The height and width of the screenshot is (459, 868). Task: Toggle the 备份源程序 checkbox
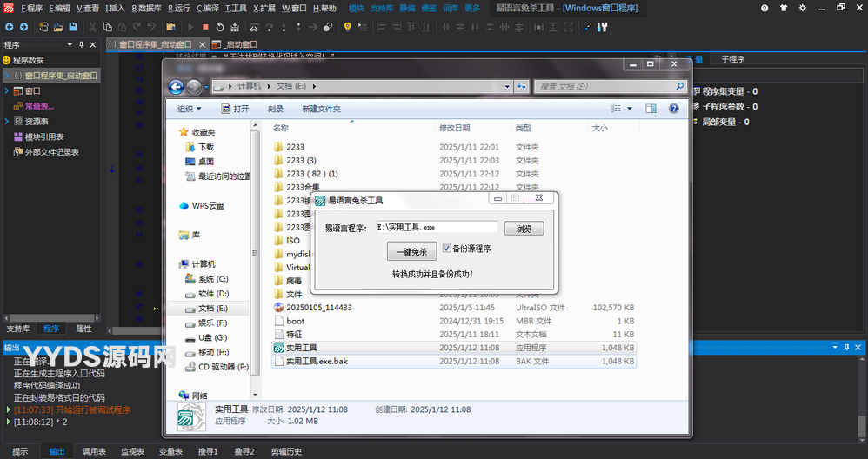tap(447, 249)
